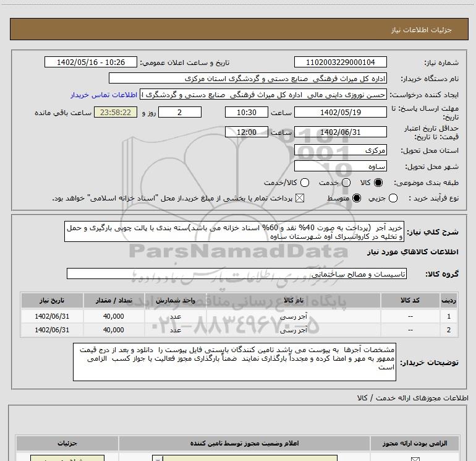Click the تعداد / مقدار (quantity) column header

[114, 300]
